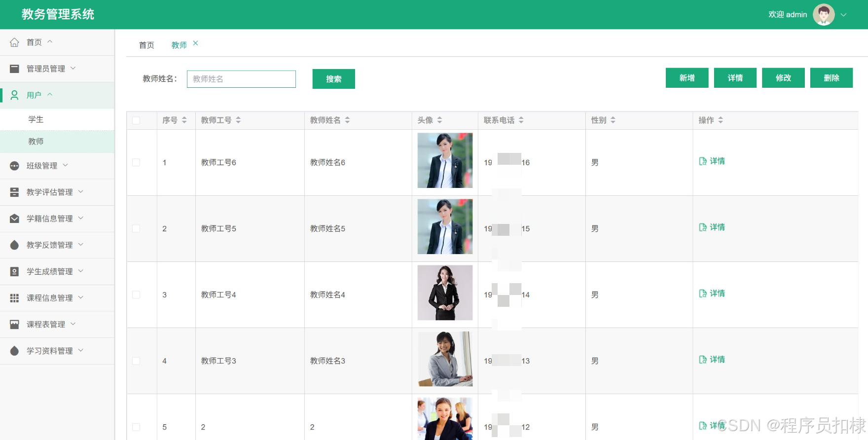This screenshot has width=868, height=440.
Task: Collapse the 用户 menu chevron
Action: 50,95
